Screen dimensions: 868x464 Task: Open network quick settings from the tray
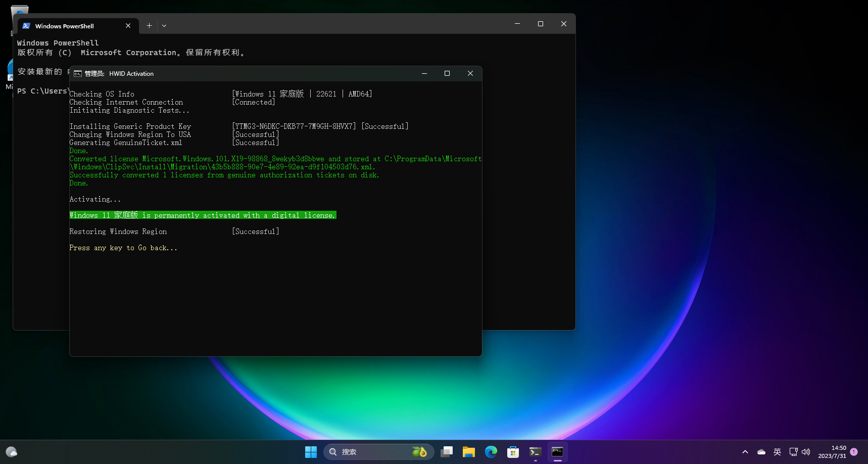tap(793, 452)
